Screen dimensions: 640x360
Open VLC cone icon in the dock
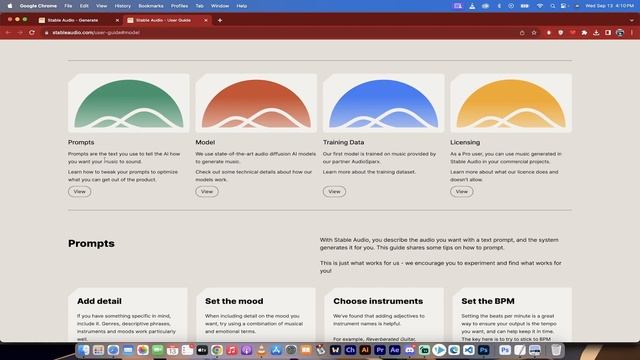coord(261,350)
